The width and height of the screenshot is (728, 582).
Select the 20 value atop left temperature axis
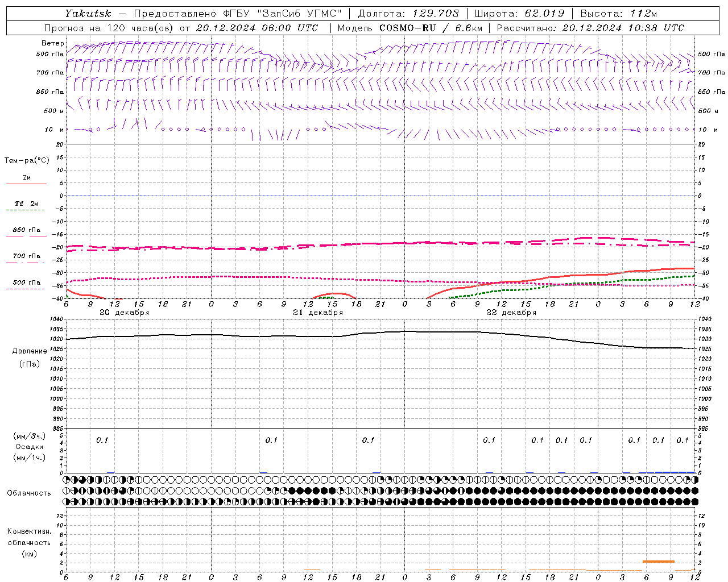pos(60,144)
